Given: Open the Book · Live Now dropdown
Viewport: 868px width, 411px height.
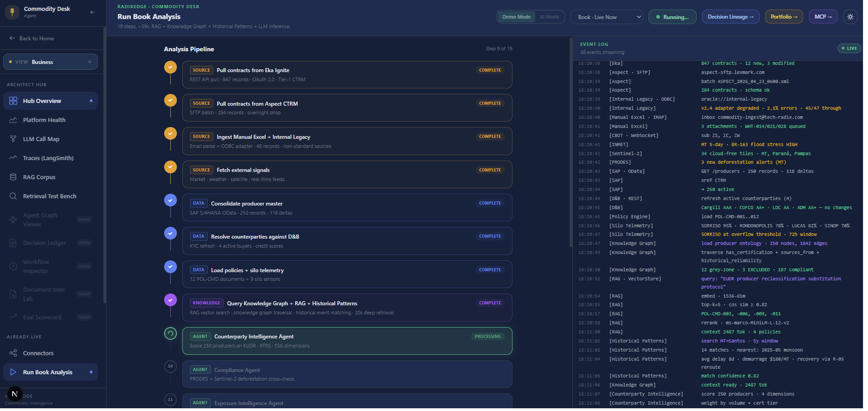Looking at the screenshot, I should coord(607,17).
